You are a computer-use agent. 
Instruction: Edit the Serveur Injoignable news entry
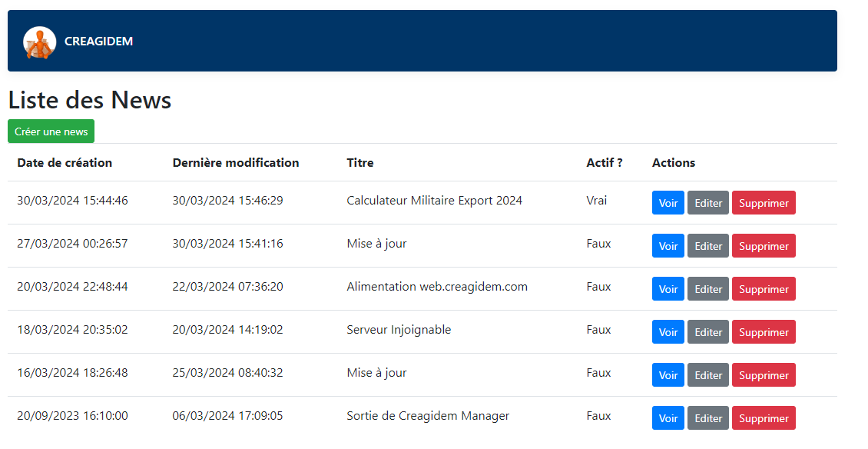[x=707, y=332]
